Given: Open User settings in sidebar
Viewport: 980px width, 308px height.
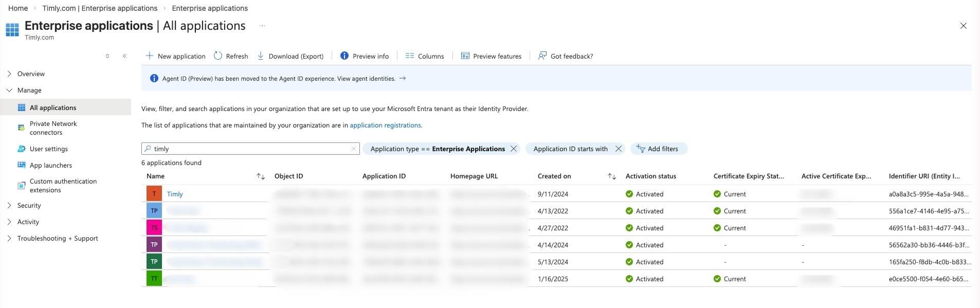Looking at the screenshot, I should click(x=48, y=149).
